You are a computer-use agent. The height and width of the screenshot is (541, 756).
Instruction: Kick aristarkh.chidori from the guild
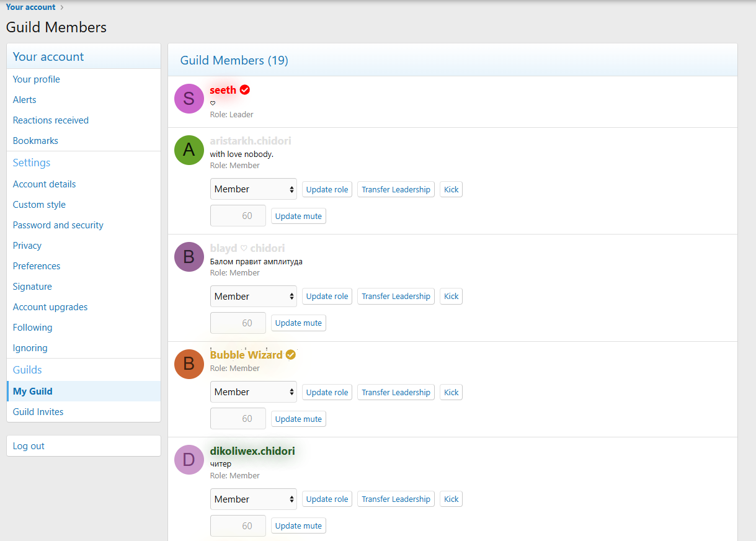click(x=451, y=189)
